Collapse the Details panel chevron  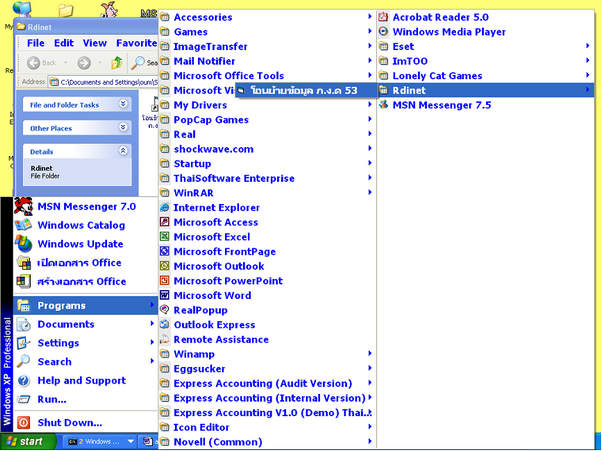123,151
